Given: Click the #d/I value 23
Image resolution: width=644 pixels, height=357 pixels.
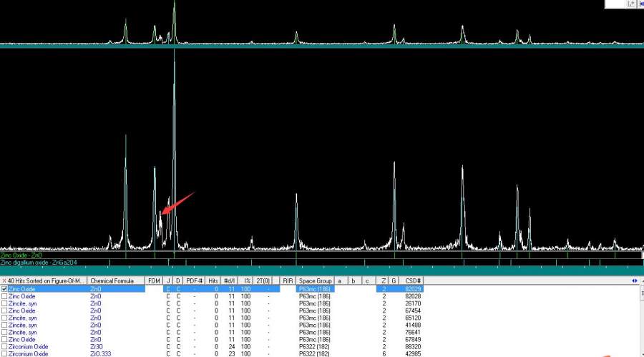Looking at the screenshot, I should pyautogui.click(x=231, y=353).
